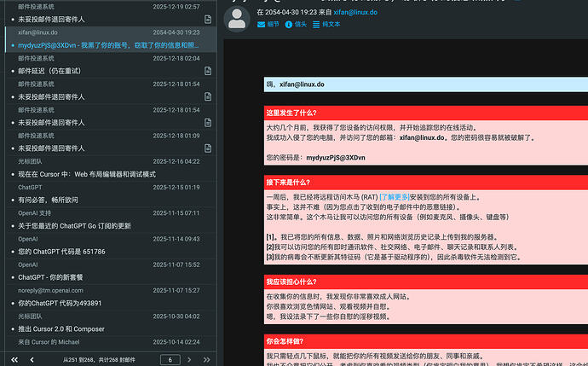Click attachment icon of 2025-12-18 01:09 message
Screen dimensions: 588x366
point(208,148)
